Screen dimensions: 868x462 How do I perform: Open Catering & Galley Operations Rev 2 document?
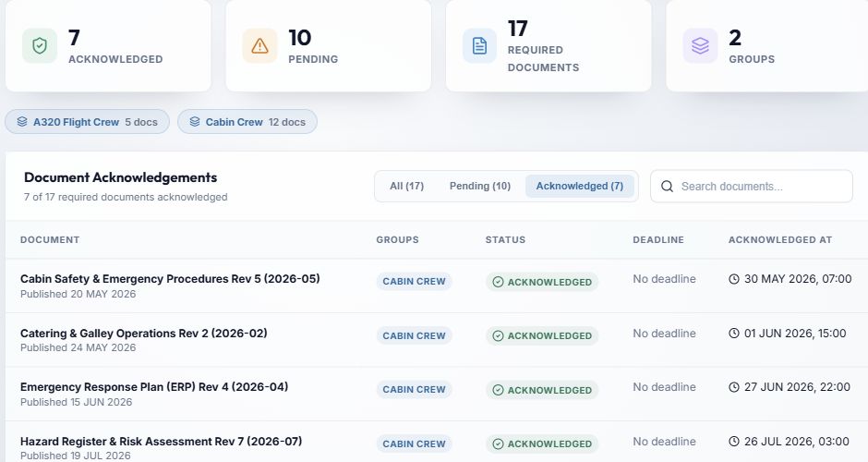[143, 333]
